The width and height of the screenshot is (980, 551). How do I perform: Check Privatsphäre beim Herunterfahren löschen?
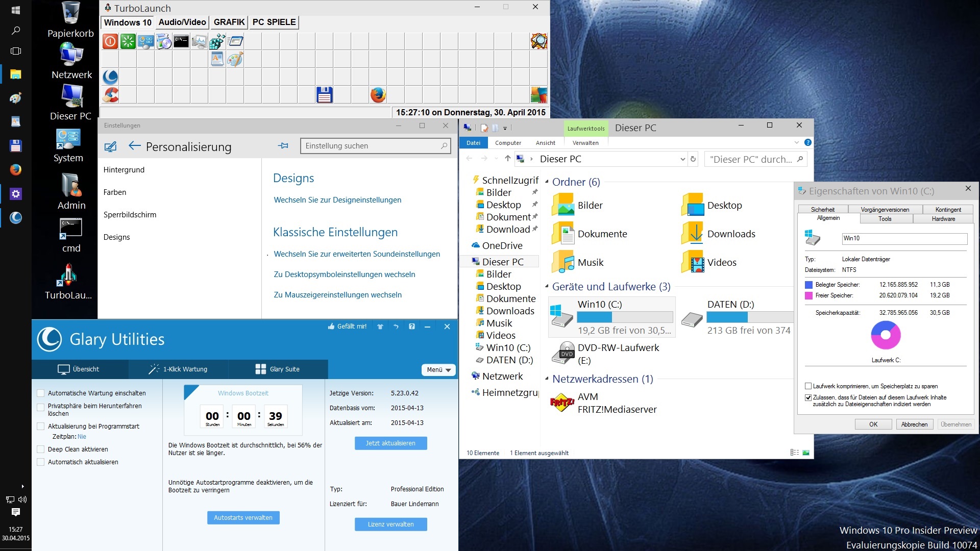pos(41,407)
